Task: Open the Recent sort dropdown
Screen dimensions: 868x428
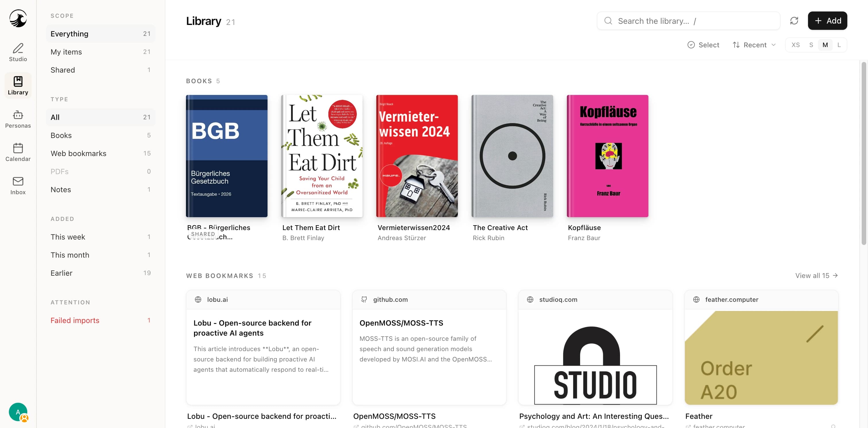Action: tap(754, 45)
